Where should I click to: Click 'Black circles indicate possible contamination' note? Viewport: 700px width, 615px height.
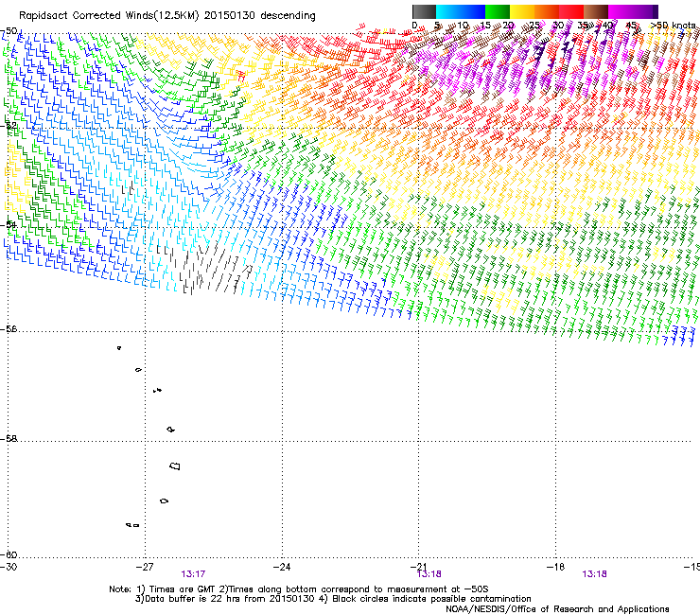(x=431, y=599)
